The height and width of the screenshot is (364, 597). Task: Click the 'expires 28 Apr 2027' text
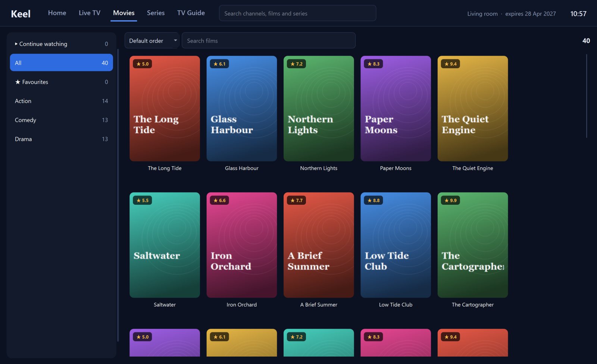tap(531, 14)
